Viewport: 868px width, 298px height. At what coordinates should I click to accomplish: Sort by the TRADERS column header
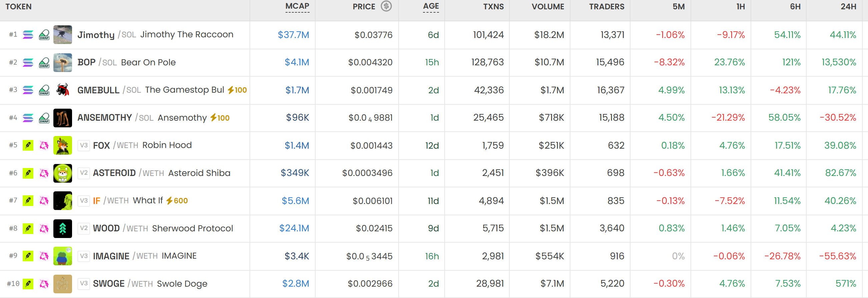606,7
